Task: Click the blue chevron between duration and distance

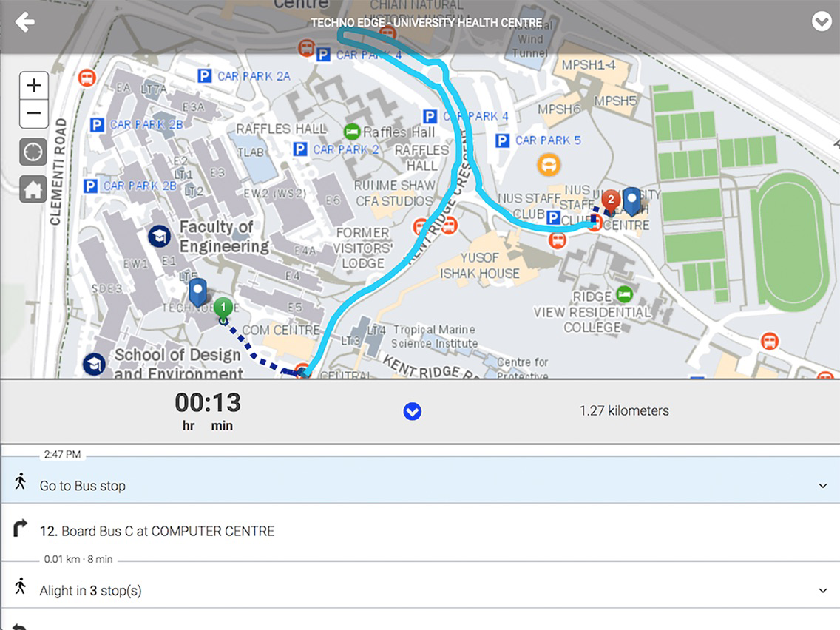Action: (x=412, y=411)
